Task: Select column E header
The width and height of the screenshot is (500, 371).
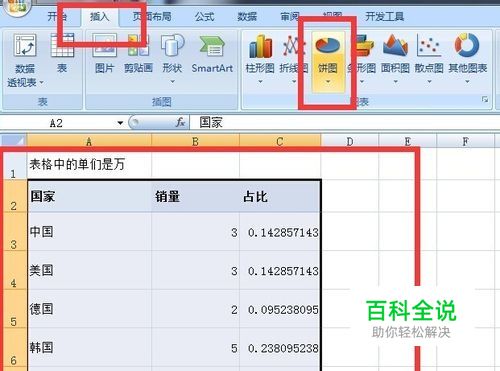Action: (x=408, y=141)
